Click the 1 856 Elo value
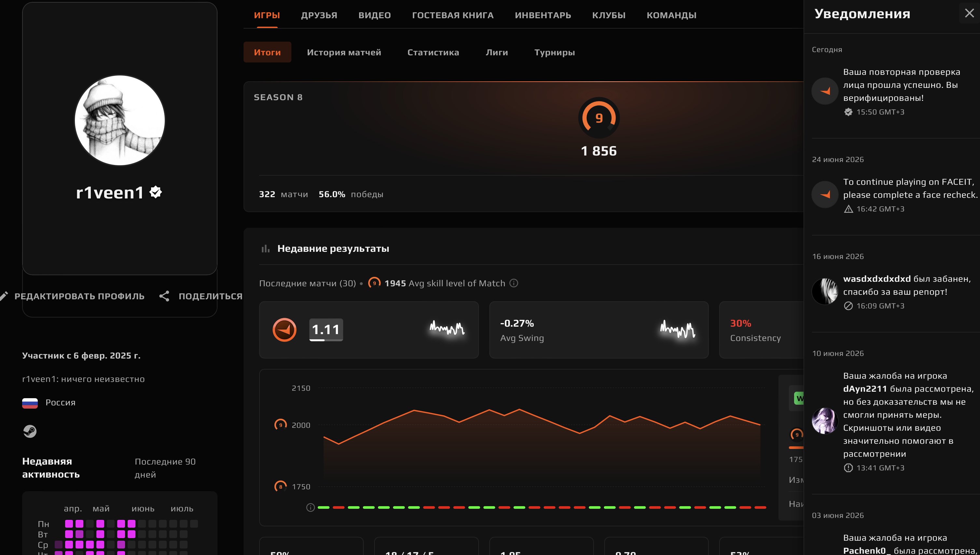Image resolution: width=980 pixels, height=555 pixels. [598, 151]
